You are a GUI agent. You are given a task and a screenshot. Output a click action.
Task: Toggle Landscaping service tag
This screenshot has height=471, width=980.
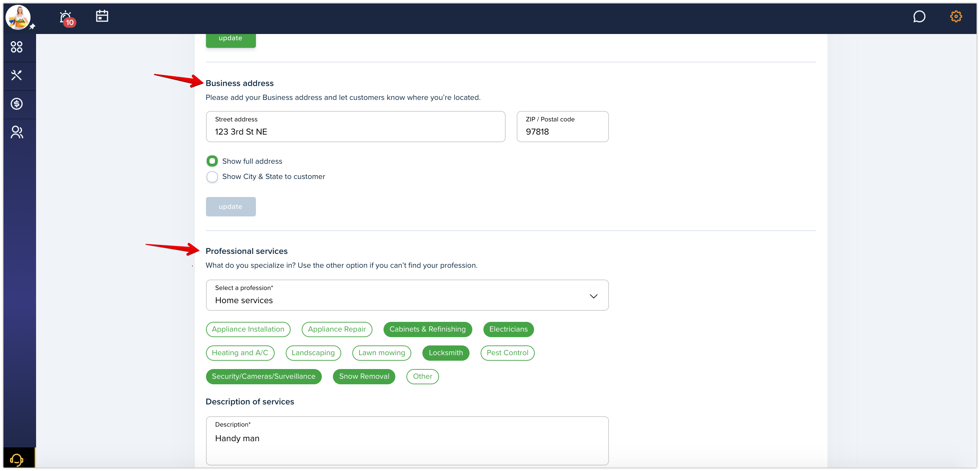tap(313, 353)
